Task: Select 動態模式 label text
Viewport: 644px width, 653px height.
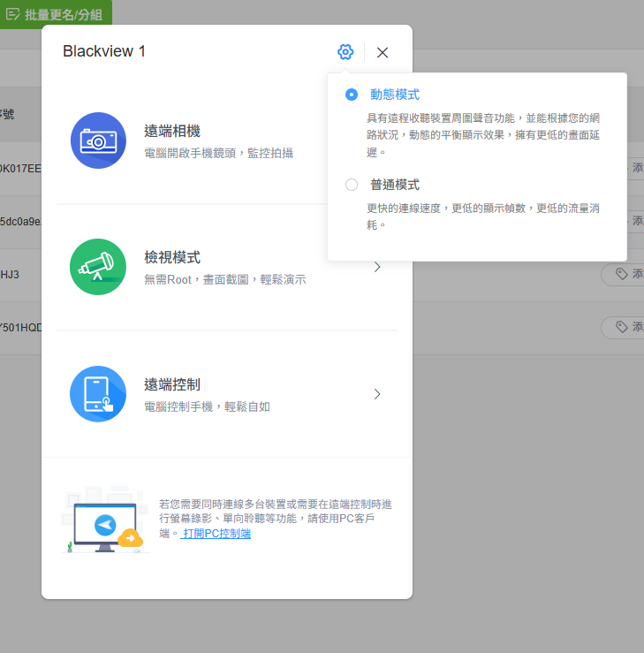Action: [x=395, y=95]
